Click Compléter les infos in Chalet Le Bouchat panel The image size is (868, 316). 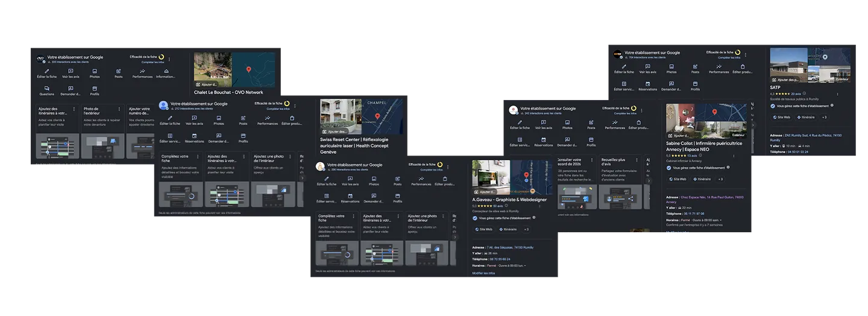pyautogui.click(x=153, y=62)
